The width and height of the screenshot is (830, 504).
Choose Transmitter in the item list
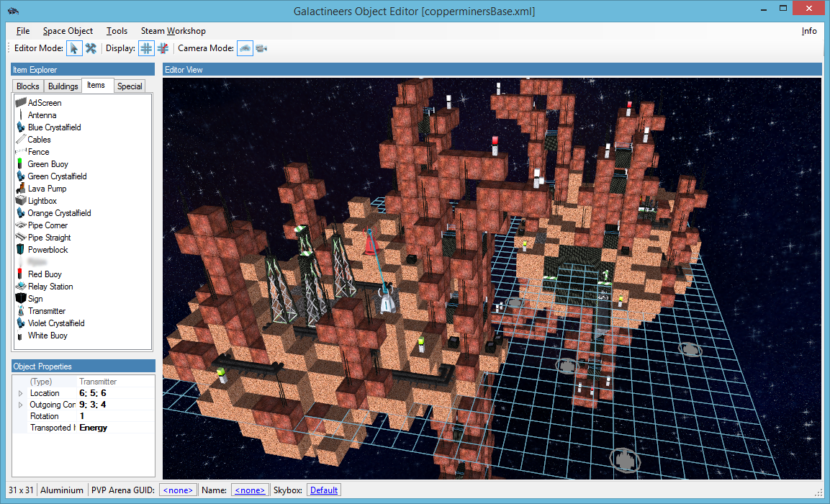[x=46, y=311]
